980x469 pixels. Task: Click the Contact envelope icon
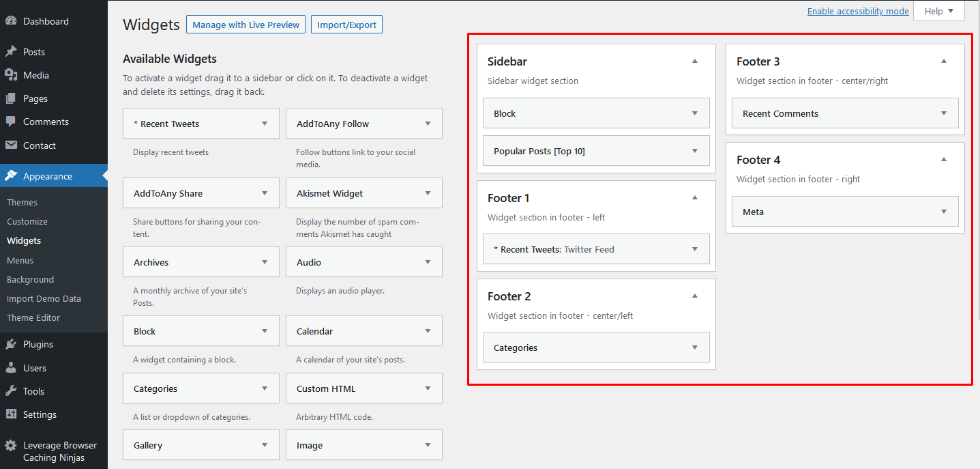11,145
